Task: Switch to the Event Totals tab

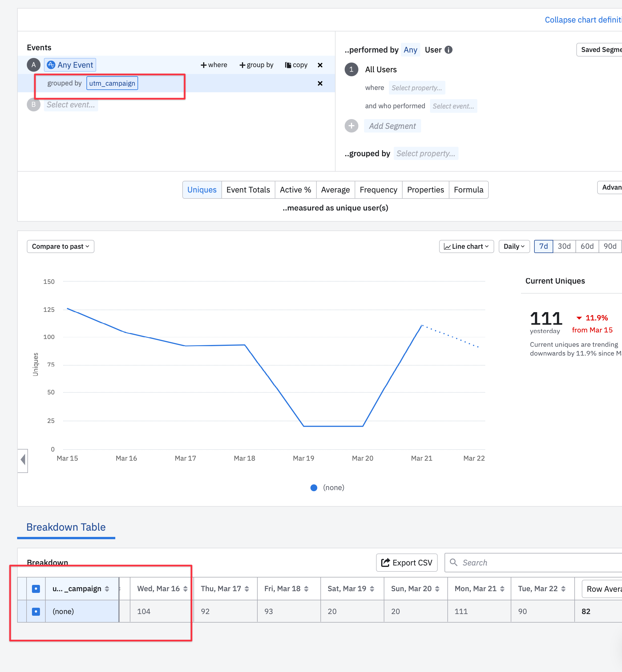Action: [x=248, y=190]
